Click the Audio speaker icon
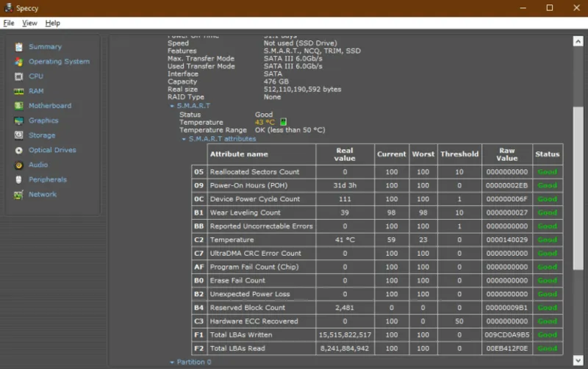The width and height of the screenshot is (588, 369). (x=19, y=165)
